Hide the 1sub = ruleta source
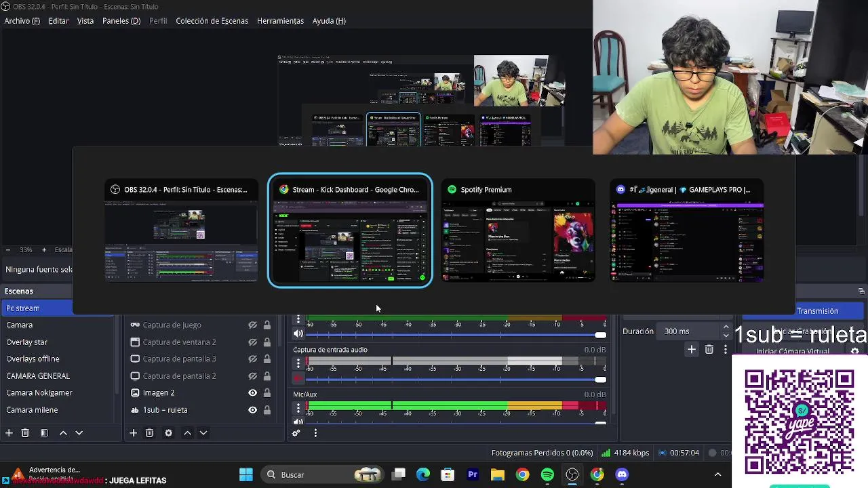868x488 pixels. click(x=252, y=410)
